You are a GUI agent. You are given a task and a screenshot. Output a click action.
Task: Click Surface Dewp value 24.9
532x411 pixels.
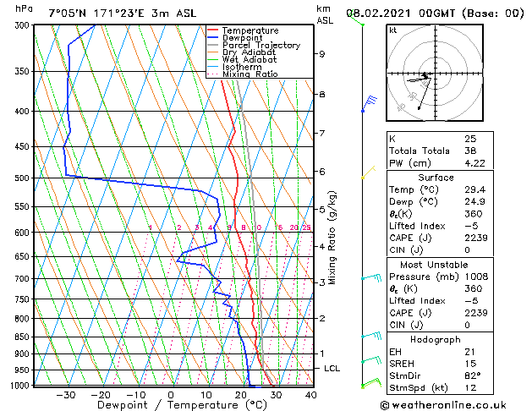point(474,202)
